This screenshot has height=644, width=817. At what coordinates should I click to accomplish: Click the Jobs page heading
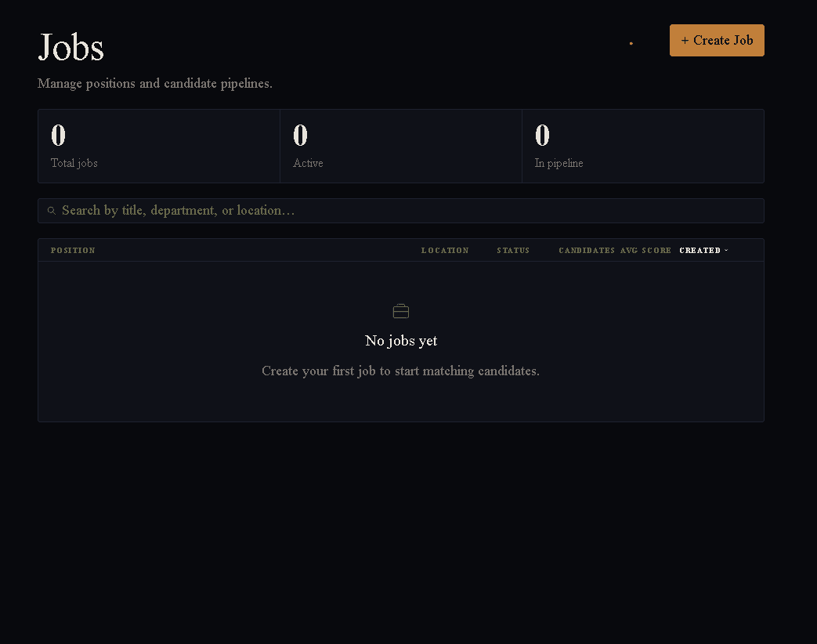pos(70,47)
